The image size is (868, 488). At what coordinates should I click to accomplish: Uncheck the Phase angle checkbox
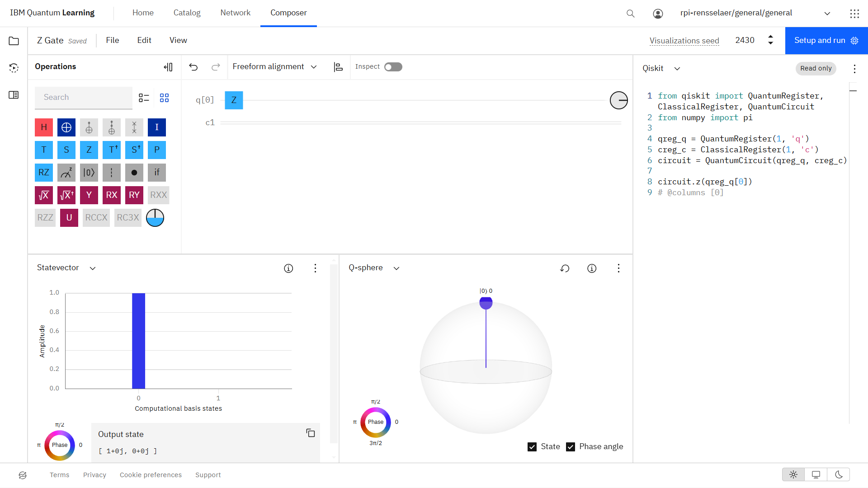point(571,447)
